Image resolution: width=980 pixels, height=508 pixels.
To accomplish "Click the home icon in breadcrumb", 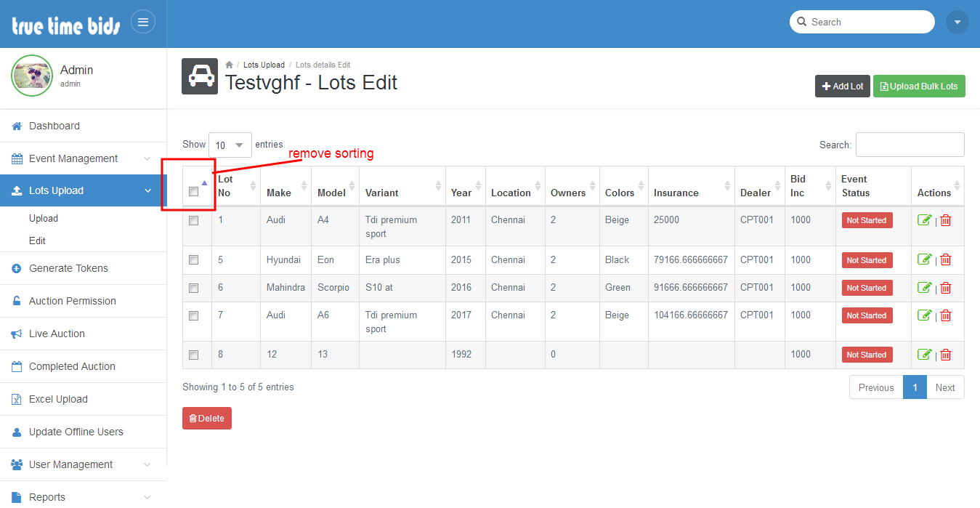I will click(x=229, y=65).
